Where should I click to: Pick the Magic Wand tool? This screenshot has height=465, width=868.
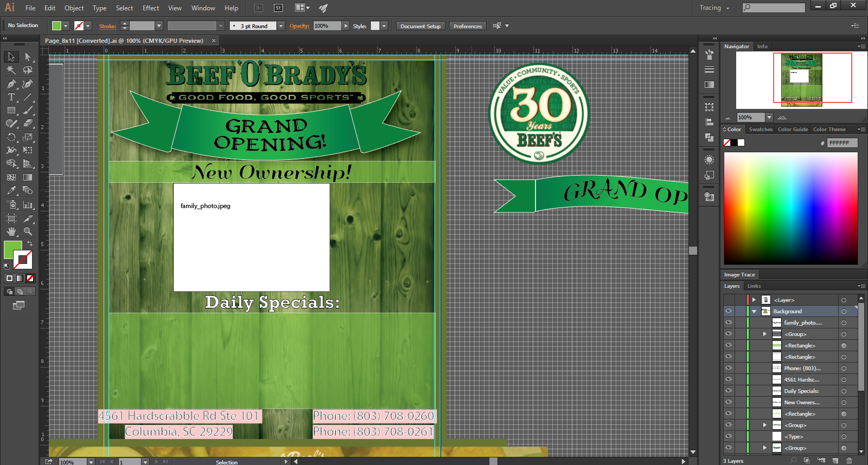11,70
